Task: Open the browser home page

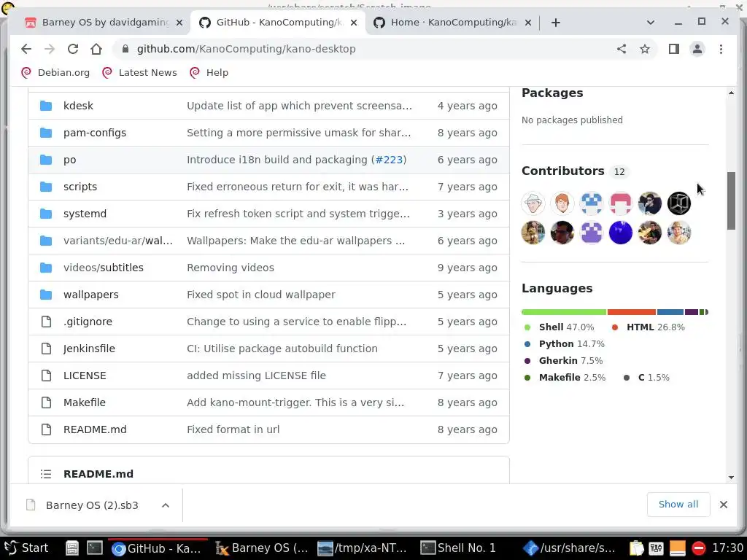Action: [x=96, y=49]
